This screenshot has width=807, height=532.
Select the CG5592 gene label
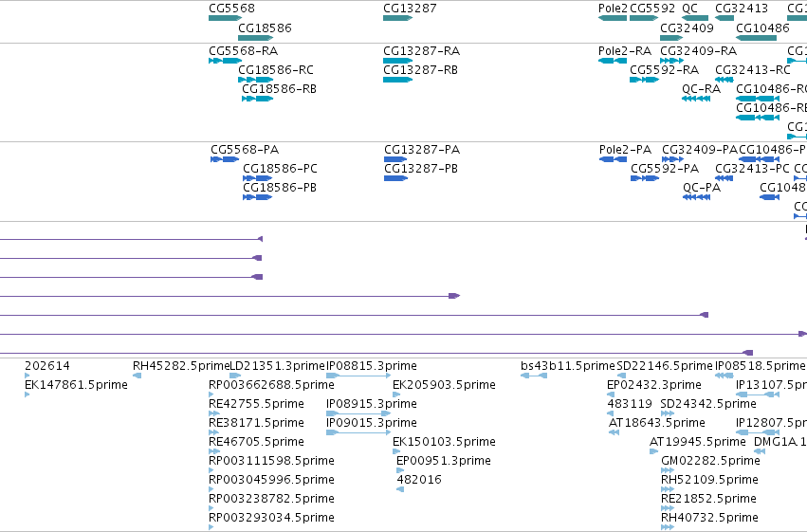652,9
